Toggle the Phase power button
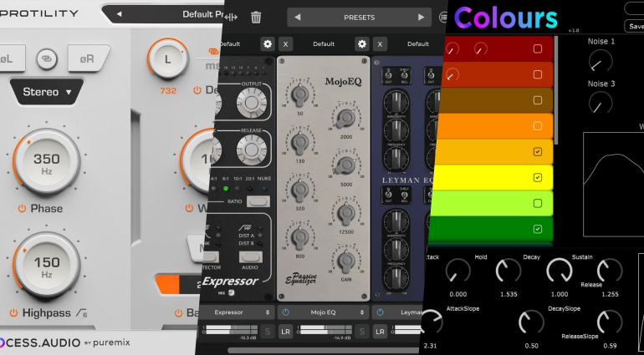The width and height of the screenshot is (644, 355). click(x=22, y=209)
